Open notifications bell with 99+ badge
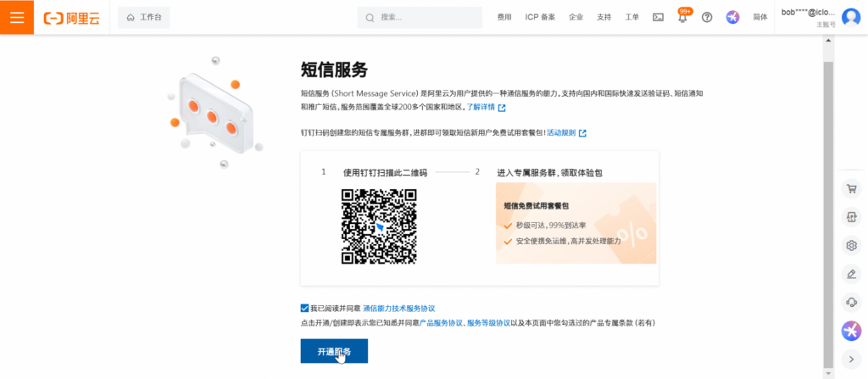868x379 pixels. click(x=683, y=17)
